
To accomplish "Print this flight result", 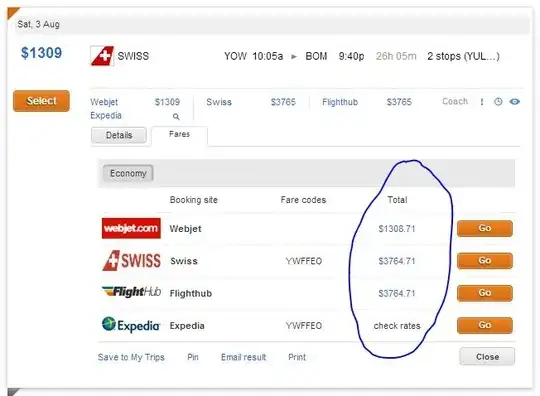I will click(x=297, y=357).
